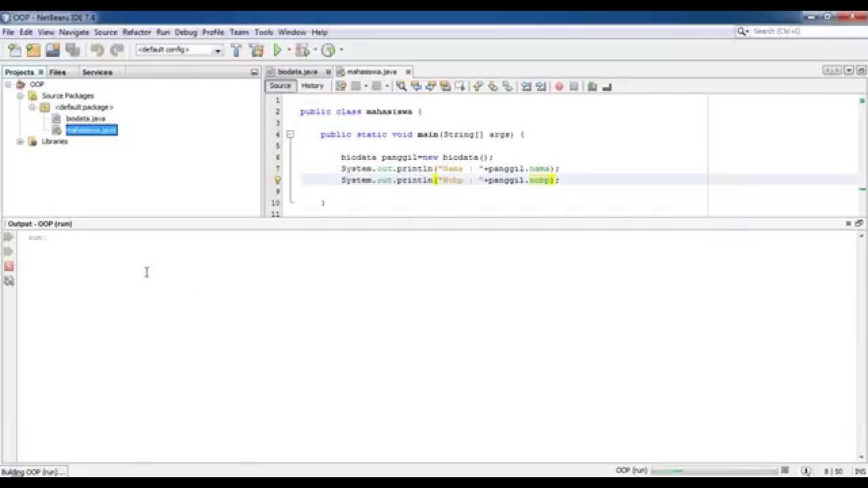Switch to the Services tab
This screenshot has height=488, width=868.
[97, 72]
